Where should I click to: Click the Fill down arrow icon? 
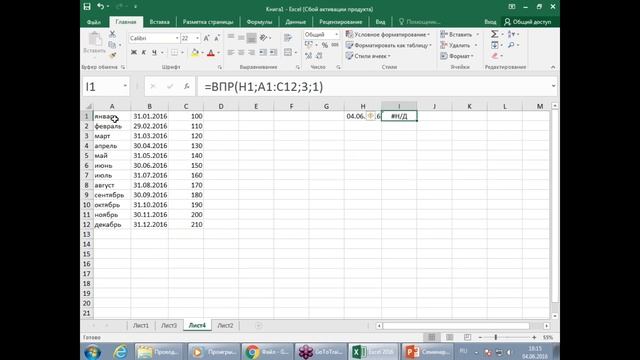tap(495, 45)
